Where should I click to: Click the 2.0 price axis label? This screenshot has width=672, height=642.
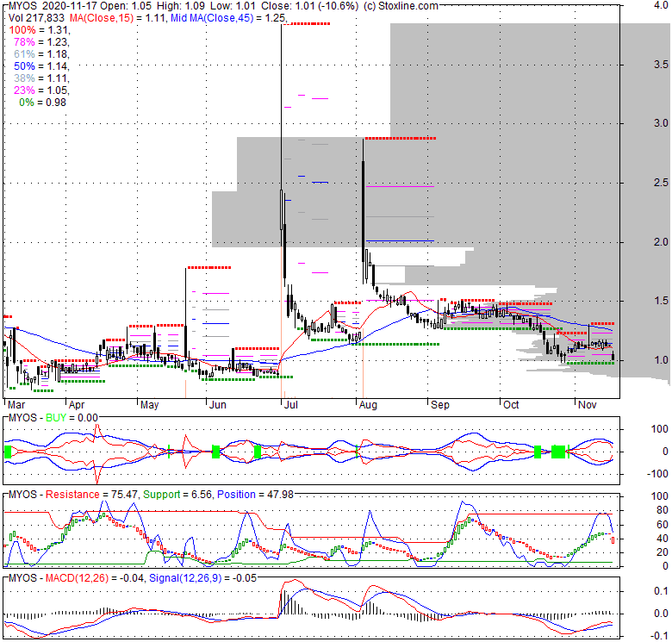click(x=661, y=242)
